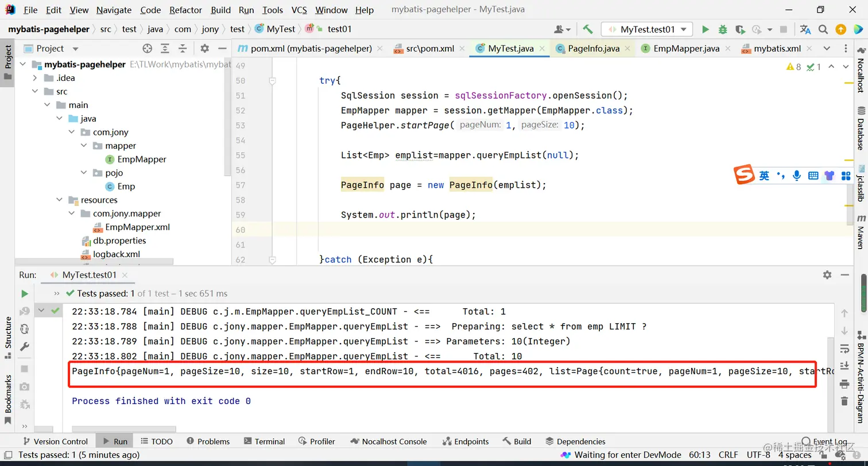Expand all nodes in Project panel
The height and width of the screenshot is (466, 868).
[x=165, y=49]
